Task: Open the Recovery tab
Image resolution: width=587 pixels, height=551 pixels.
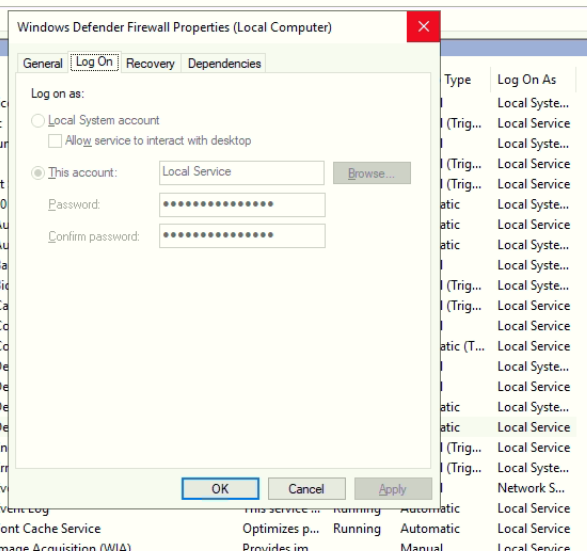Action: tap(150, 63)
